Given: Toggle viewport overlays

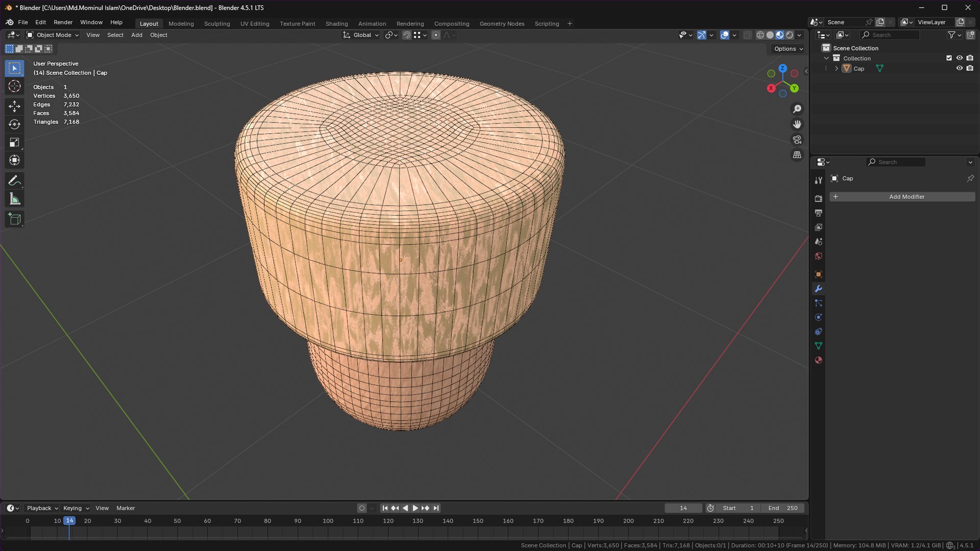Looking at the screenshot, I should coord(724,35).
